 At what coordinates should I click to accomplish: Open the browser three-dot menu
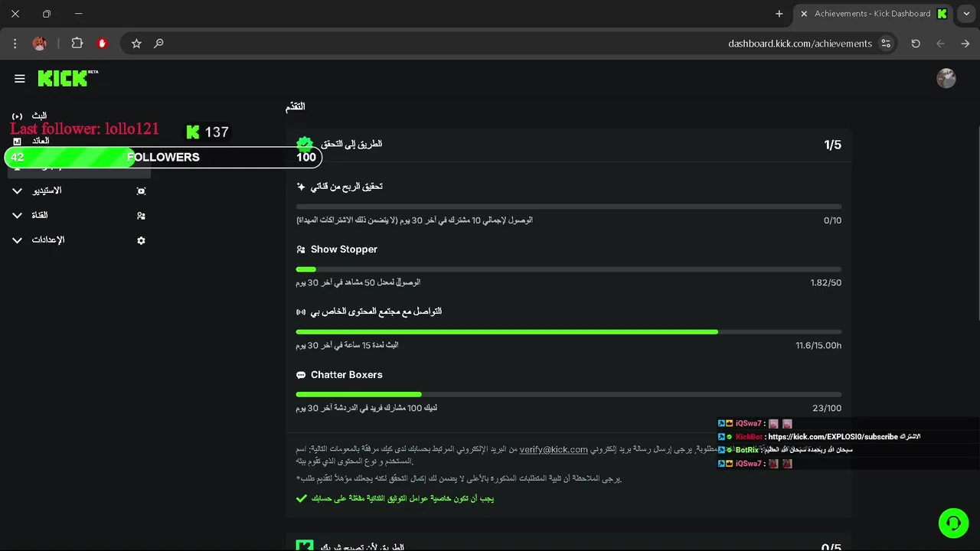15,44
